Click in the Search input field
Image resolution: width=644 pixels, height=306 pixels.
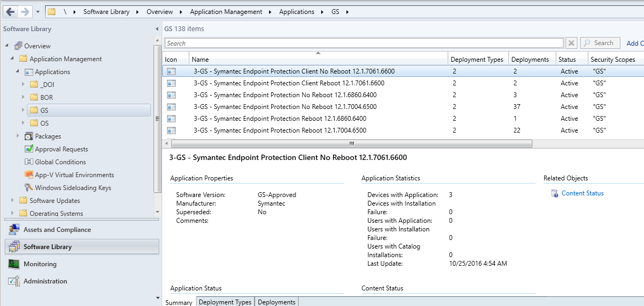click(364, 43)
